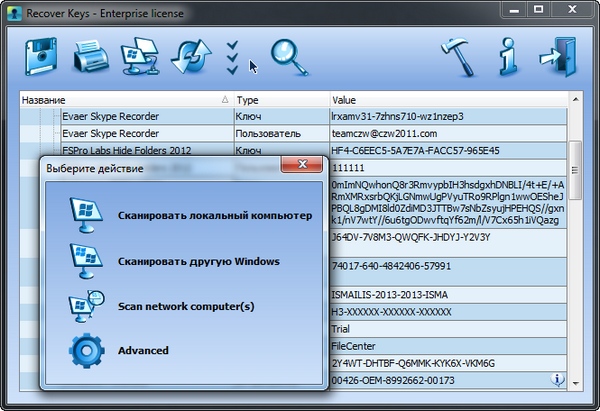The width and height of the screenshot is (600, 411).
Task: Click value 00426-OEM-8992662-00173
Action: [393, 380]
